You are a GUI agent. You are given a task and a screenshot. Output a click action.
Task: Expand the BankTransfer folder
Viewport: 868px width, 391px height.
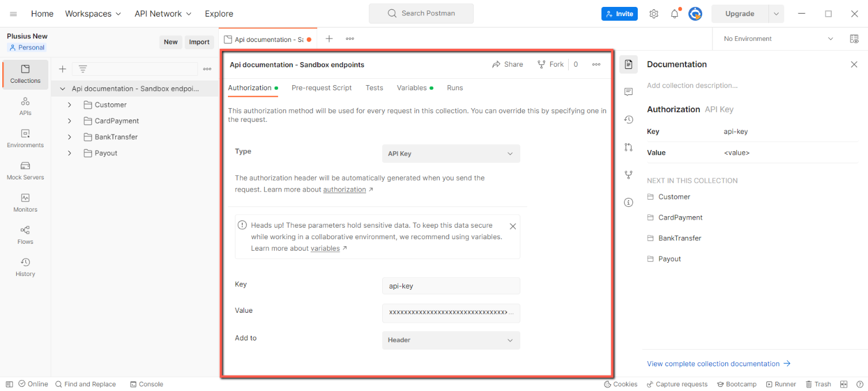[x=70, y=137]
